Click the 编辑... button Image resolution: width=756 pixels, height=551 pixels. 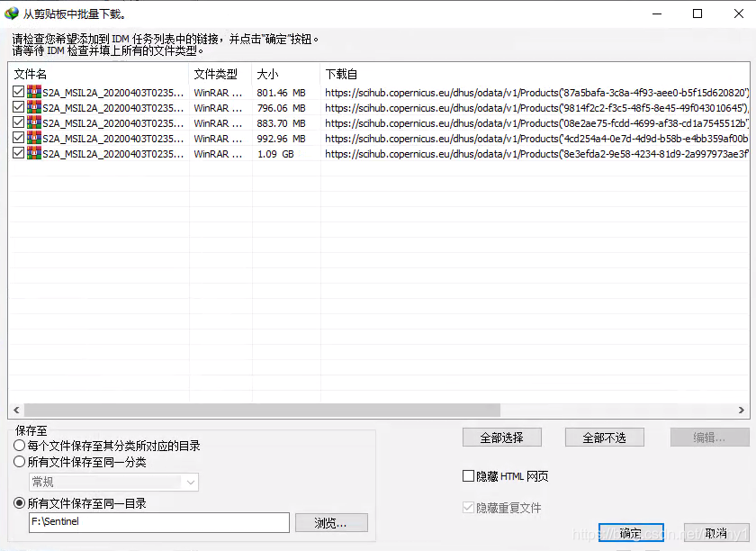(x=709, y=438)
